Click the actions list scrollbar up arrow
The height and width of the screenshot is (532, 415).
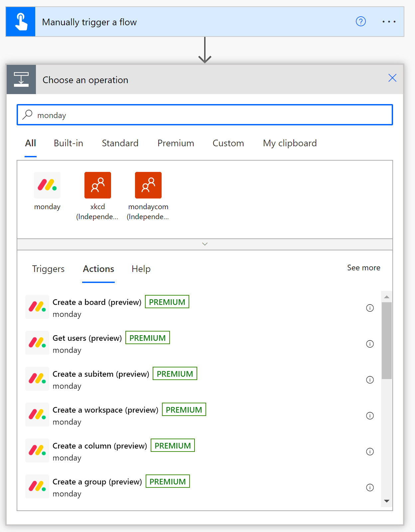[x=387, y=297]
